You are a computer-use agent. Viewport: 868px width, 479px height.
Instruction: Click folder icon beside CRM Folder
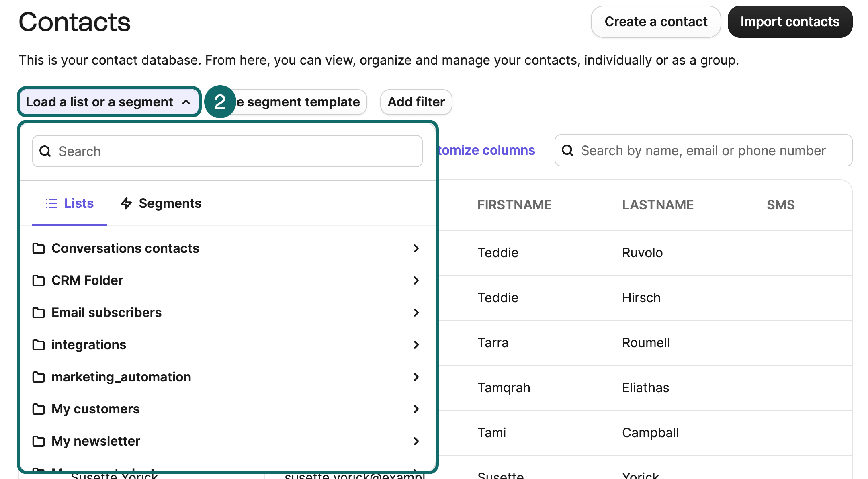(x=39, y=280)
